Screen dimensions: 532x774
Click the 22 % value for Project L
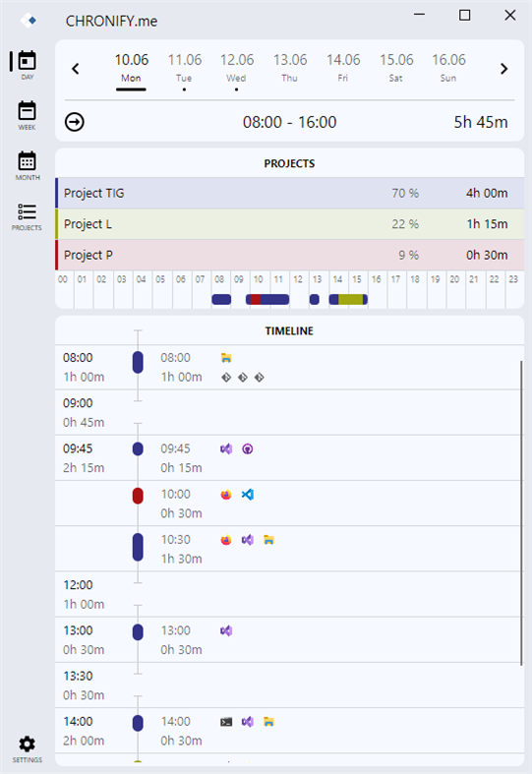click(405, 224)
